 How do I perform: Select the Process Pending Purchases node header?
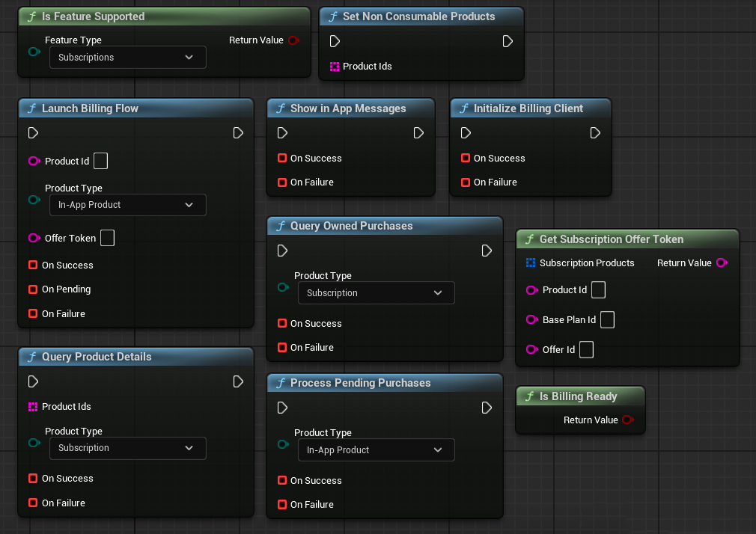click(360, 383)
